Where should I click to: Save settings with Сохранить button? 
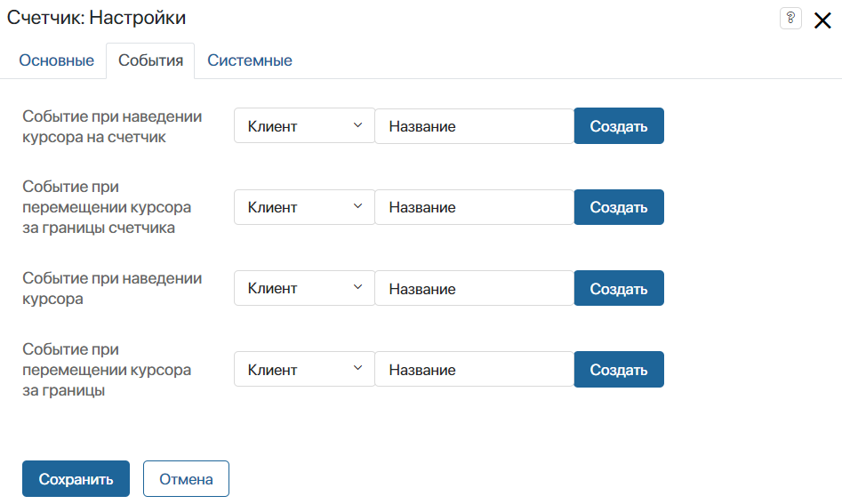click(76, 479)
